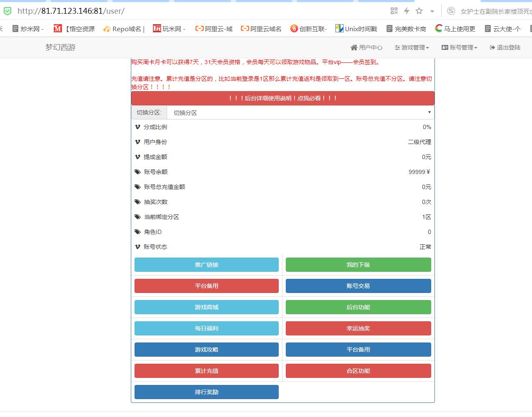Open the 阿里云域名 bookmark
Image resolution: width=532 pixels, height=417 pixels.
(x=261, y=29)
